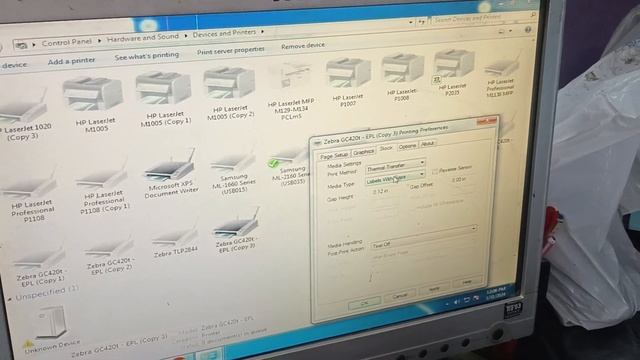Go to Hardware and Sound breadcrumb
The width and height of the screenshot is (640, 360).
pos(142,38)
